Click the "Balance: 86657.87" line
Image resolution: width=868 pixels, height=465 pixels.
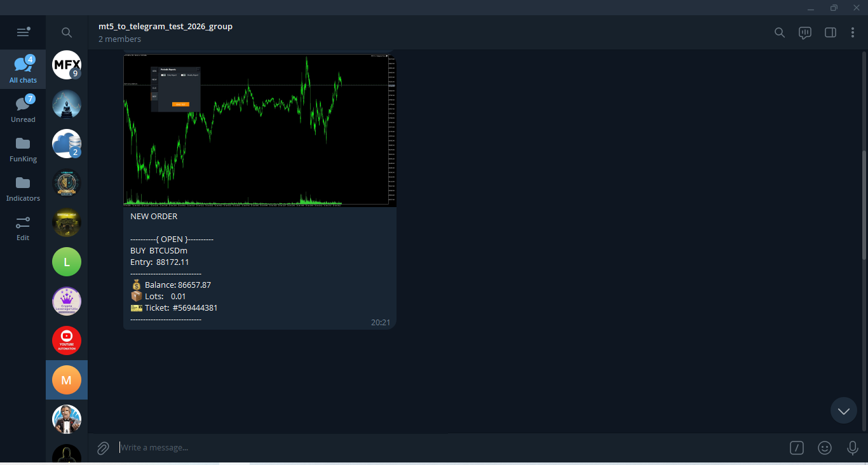[x=170, y=285]
